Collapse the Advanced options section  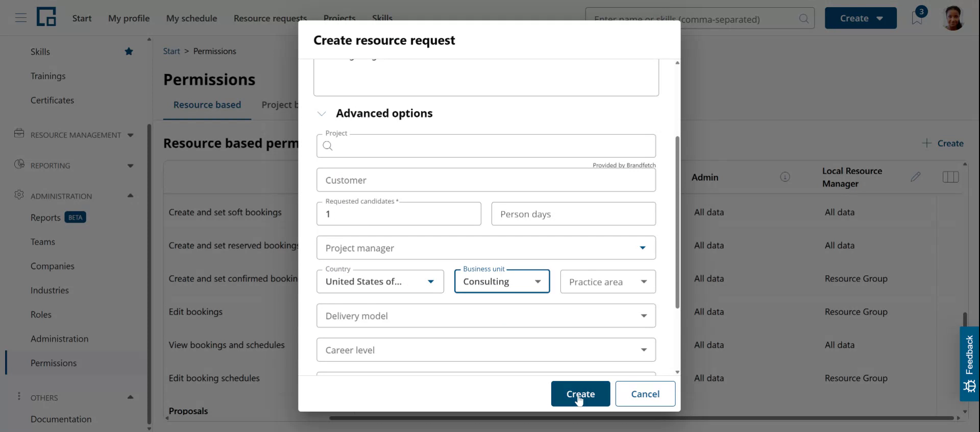[x=322, y=113]
